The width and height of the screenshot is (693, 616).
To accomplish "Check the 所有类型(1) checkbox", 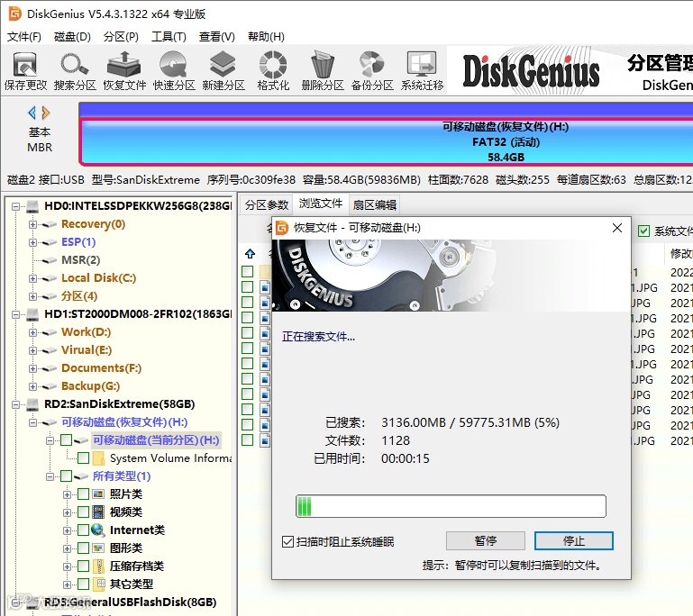I will [67, 476].
